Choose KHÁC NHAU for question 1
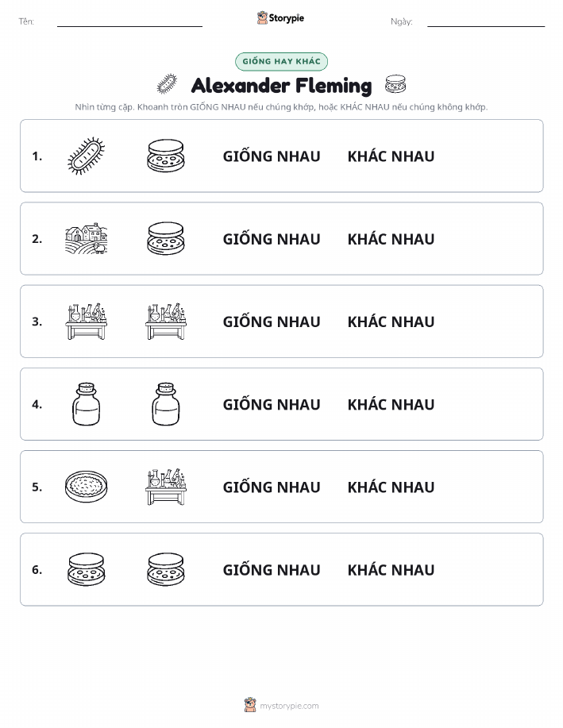 point(391,156)
